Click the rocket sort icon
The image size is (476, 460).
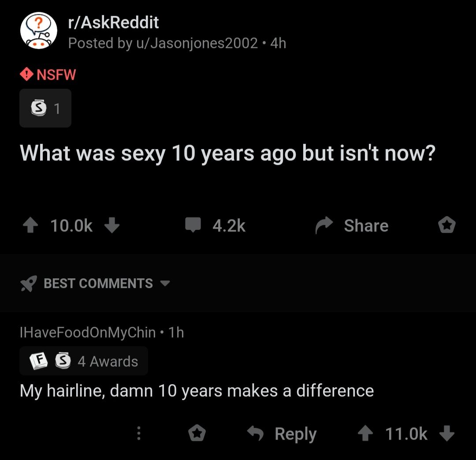click(x=28, y=284)
